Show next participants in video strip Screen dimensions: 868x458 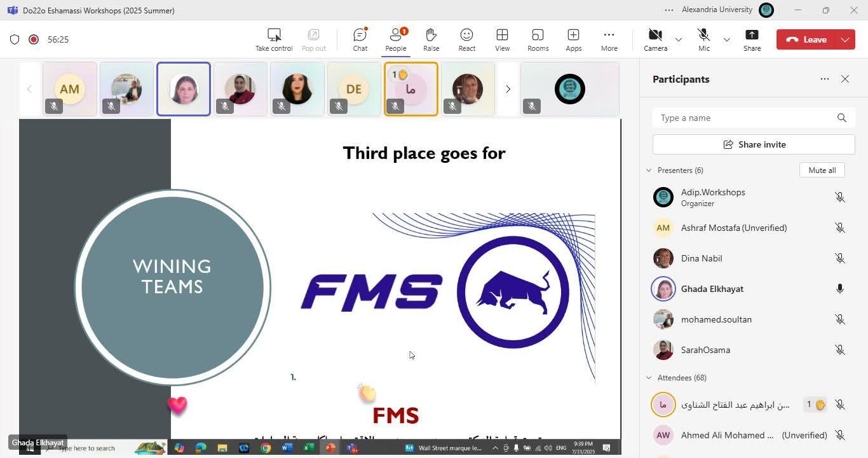(x=507, y=89)
